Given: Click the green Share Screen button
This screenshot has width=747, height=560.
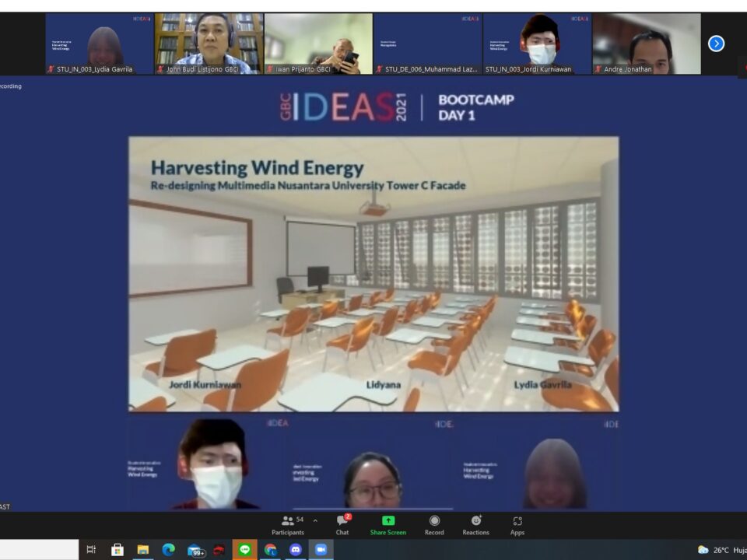Looking at the screenshot, I should [388, 525].
